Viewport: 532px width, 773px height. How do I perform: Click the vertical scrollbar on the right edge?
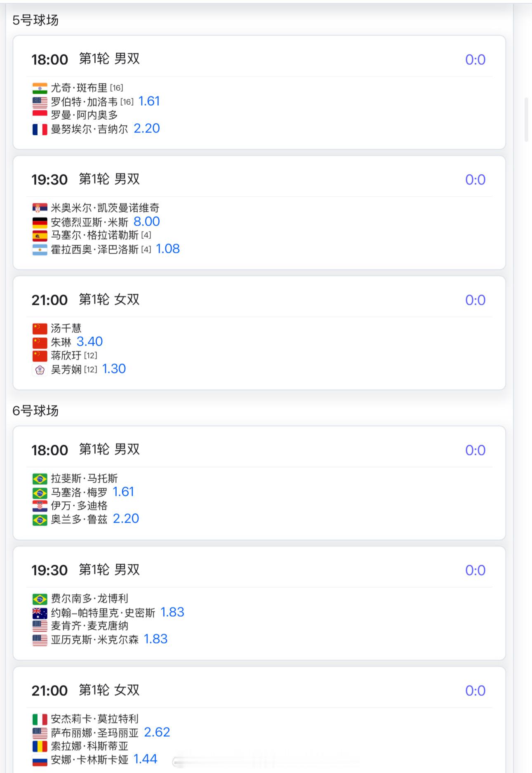(x=526, y=120)
